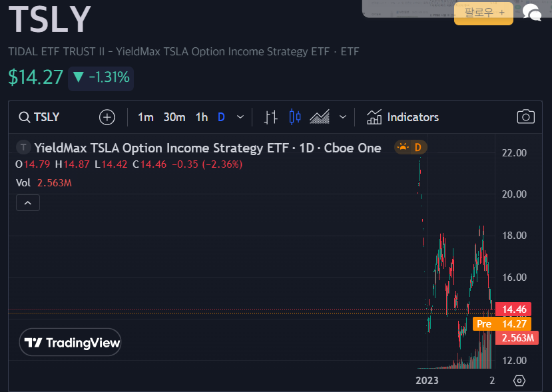Screen dimensions: 552x392
Task: Open Indicators using the indicator chart icon
Action: [403, 116]
